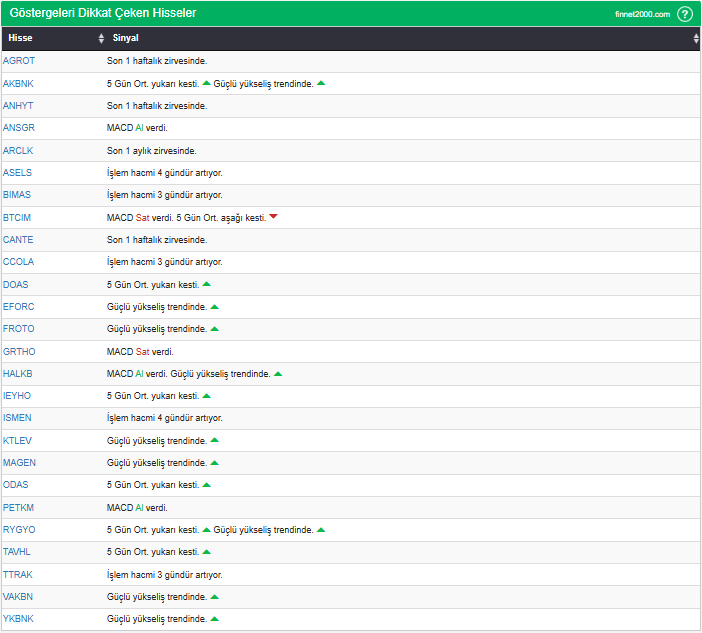
Task: Open the VAKBN stock link
Action: click(x=18, y=597)
